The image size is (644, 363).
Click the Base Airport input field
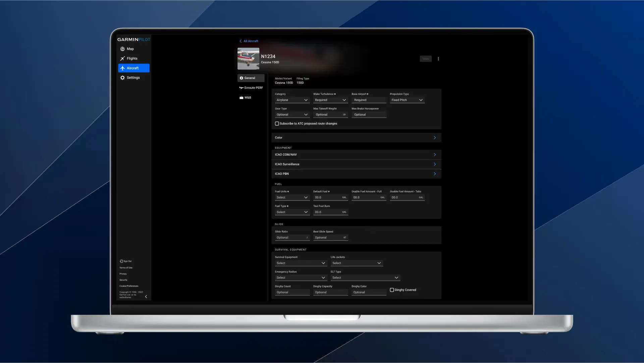pyautogui.click(x=369, y=100)
